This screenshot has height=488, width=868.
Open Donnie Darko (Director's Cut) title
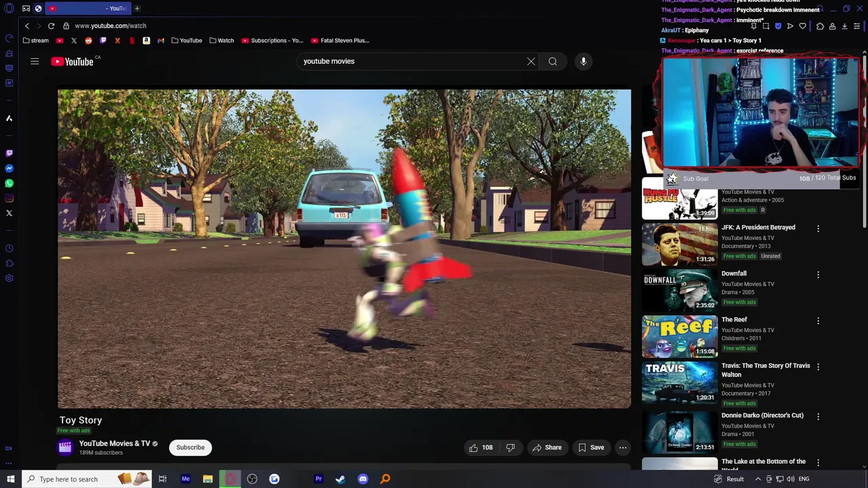point(762,415)
